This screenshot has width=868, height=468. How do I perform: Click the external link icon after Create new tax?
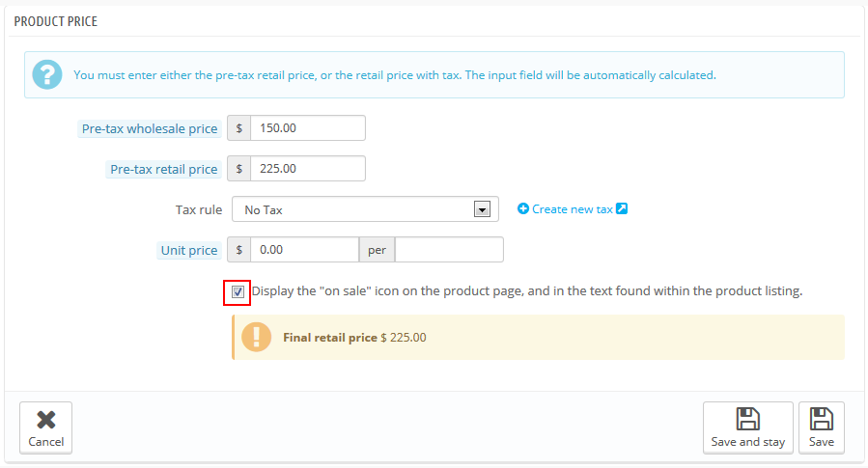click(x=622, y=208)
